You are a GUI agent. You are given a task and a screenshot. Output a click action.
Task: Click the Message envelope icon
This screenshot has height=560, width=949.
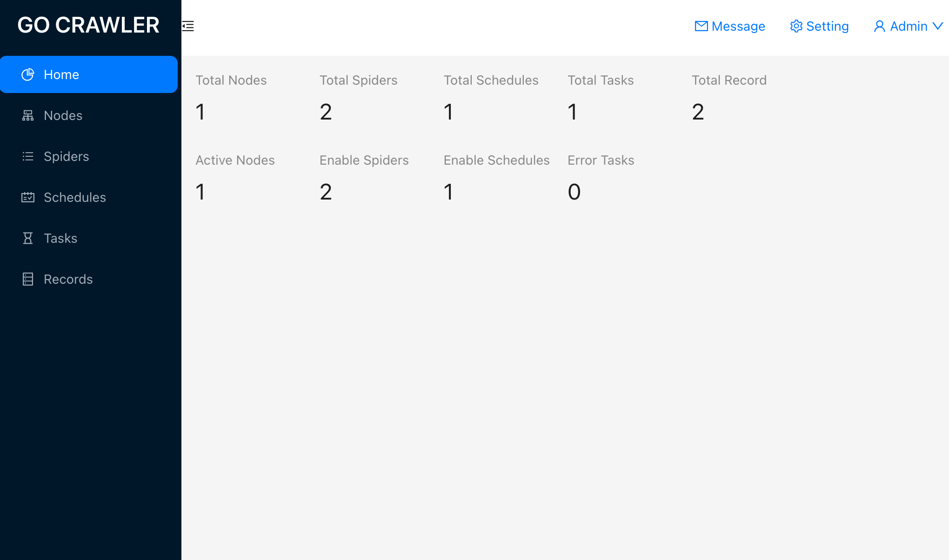[701, 26]
